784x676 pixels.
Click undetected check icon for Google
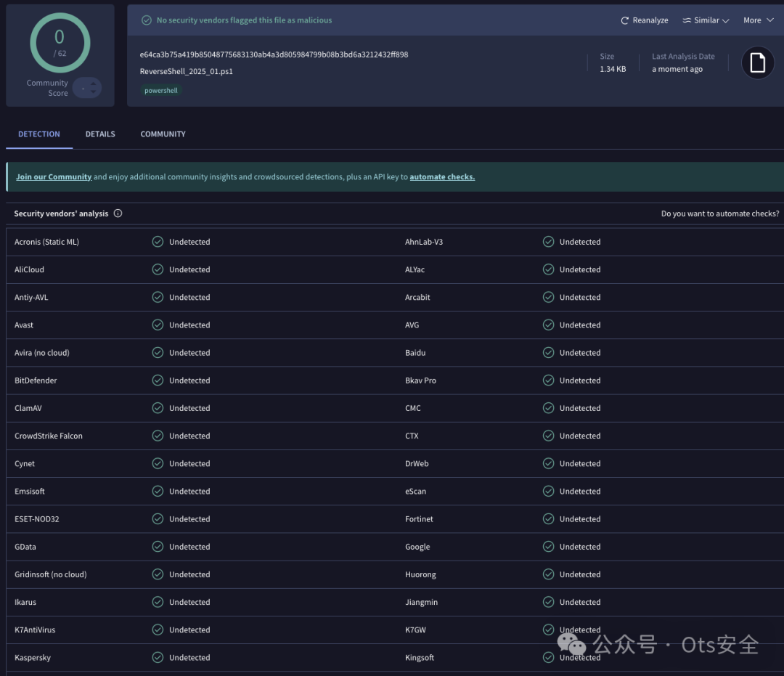(x=549, y=547)
